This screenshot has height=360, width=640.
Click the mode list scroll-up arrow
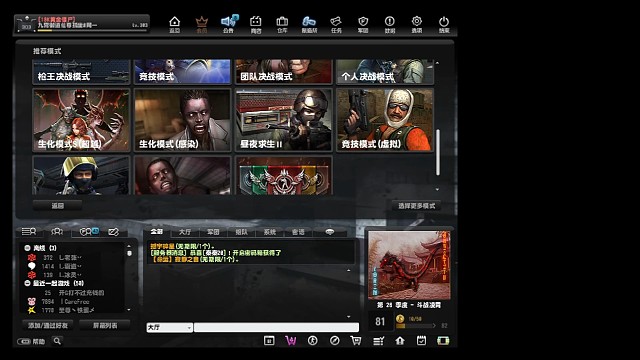pos(437,63)
